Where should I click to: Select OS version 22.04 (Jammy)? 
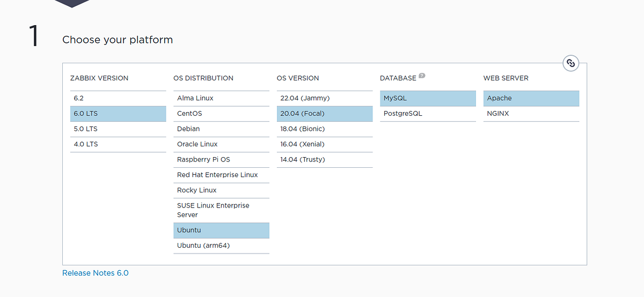tap(325, 98)
